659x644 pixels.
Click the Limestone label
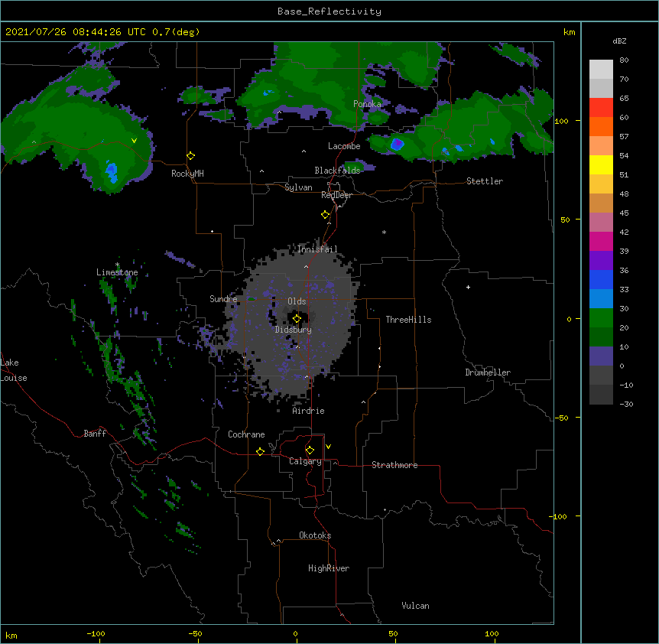[117, 272]
